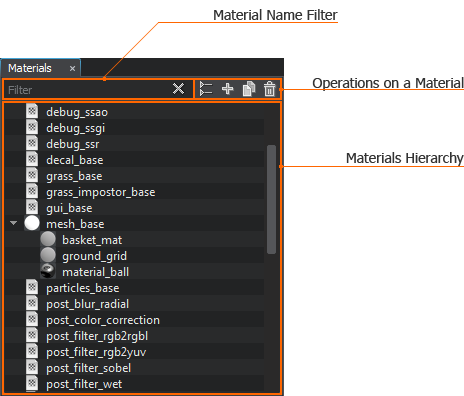Clear the filter with the X icon
464x396 pixels.
178,89
